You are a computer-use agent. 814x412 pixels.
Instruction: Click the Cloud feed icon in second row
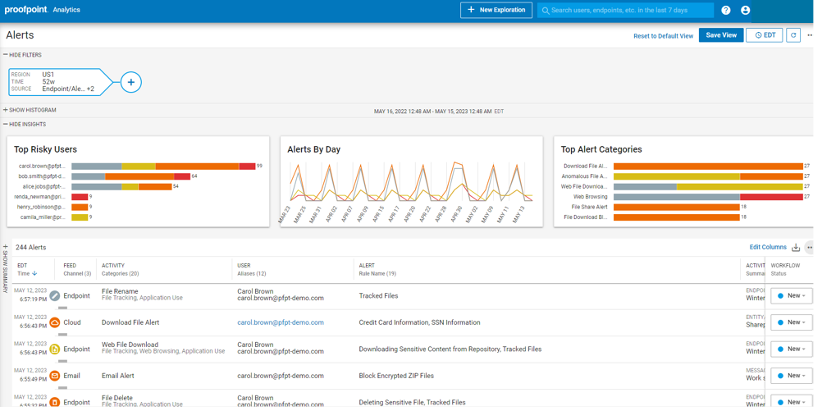[55, 322]
